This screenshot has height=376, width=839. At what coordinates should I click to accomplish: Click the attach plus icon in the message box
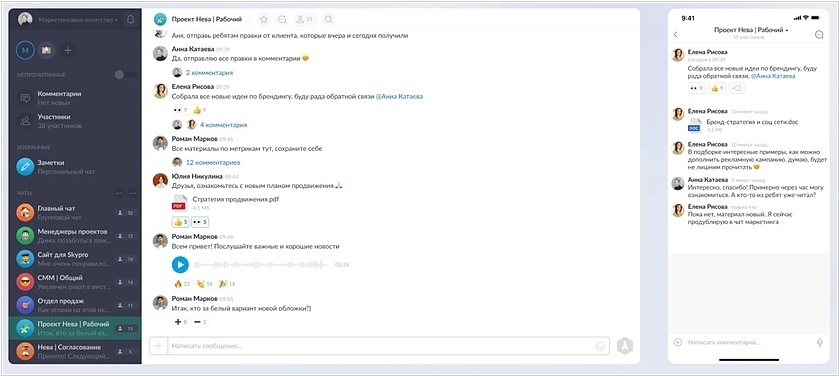(158, 346)
